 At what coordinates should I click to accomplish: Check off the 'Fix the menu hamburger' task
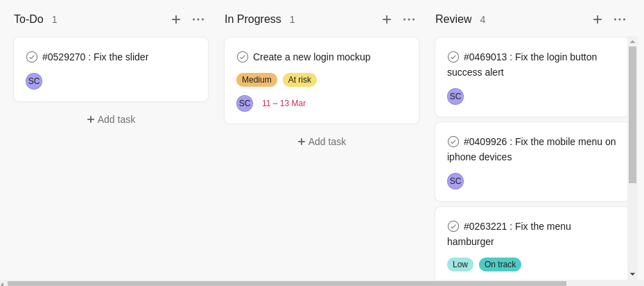click(x=453, y=226)
